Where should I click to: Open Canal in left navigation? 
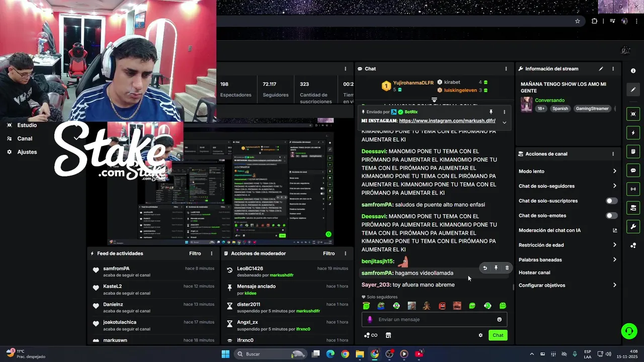click(25, 139)
